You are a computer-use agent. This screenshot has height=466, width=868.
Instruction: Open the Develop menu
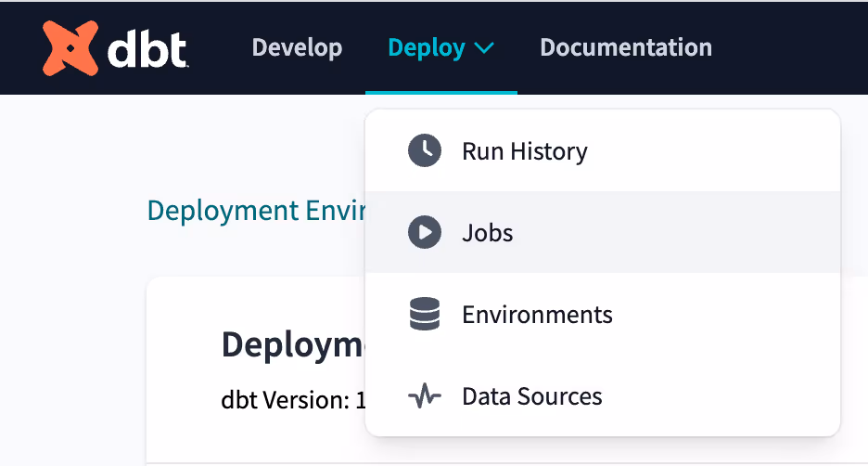click(298, 47)
